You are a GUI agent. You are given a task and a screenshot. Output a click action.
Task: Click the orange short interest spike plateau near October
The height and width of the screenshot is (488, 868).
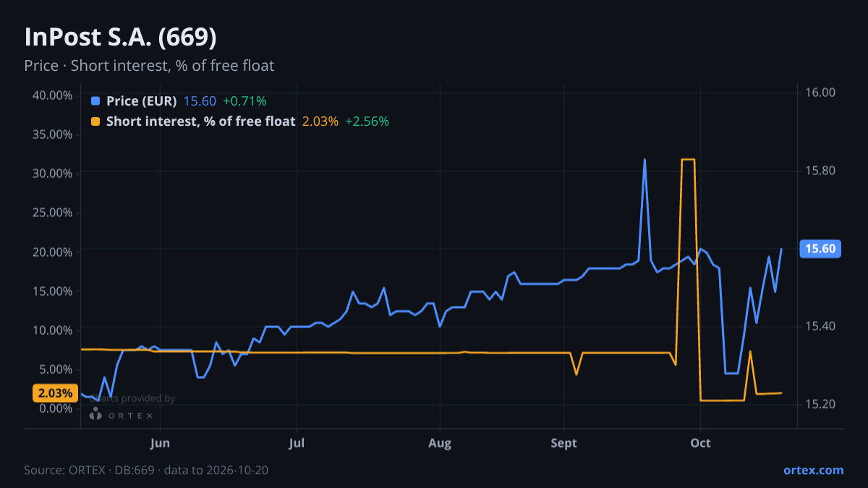[688, 160]
